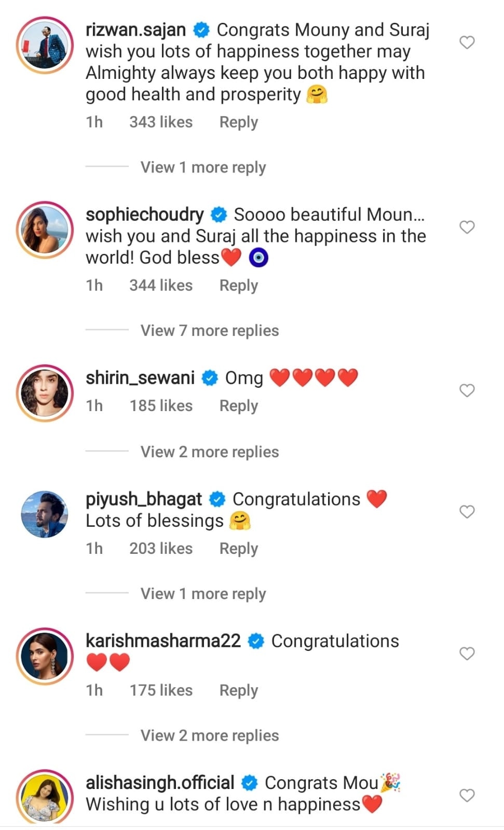Tap karishmasharma22's avatar image
The width and height of the screenshot is (504, 830).
pyautogui.click(x=45, y=656)
